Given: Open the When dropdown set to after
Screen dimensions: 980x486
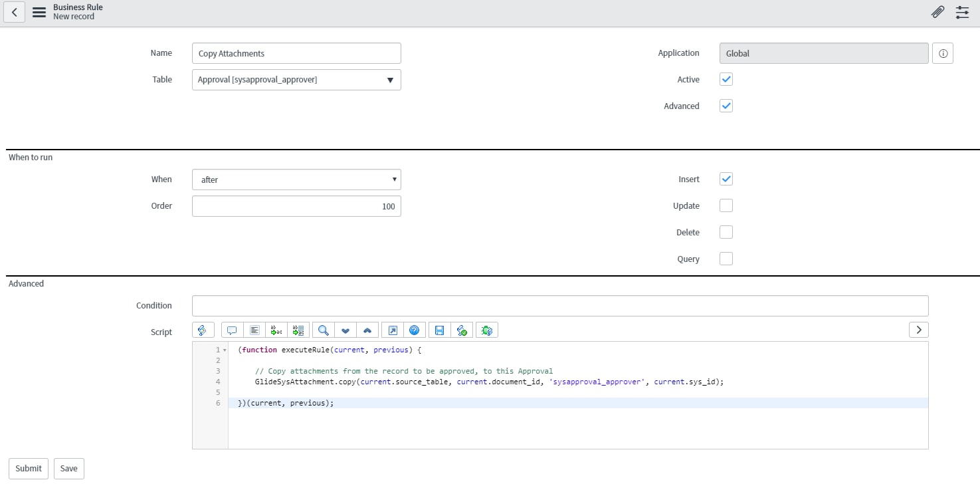Looking at the screenshot, I should point(296,180).
